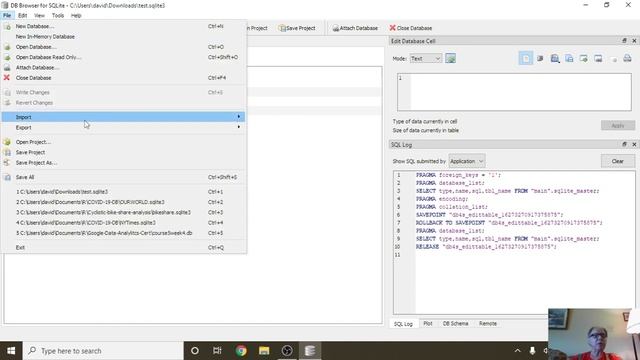The image size is (640, 360).
Task: Click the dark box icon in Edit Database Cell toolbar
Action: (x=540, y=59)
